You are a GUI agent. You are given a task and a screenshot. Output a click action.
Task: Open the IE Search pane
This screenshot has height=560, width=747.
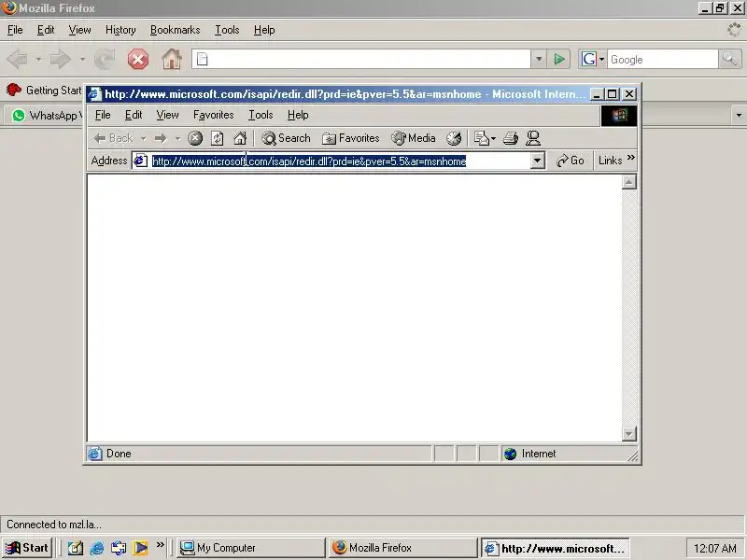pyautogui.click(x=286, y=138)
